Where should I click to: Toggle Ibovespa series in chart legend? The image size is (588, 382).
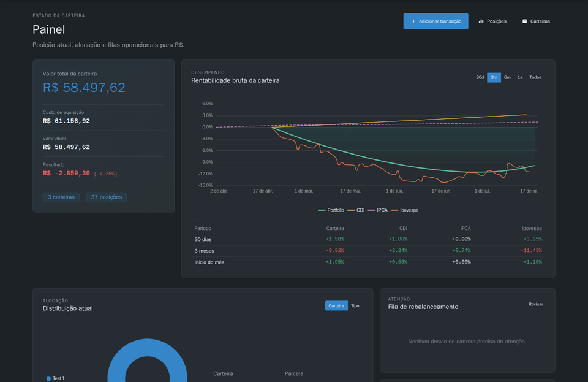click(x=405, y=210)
